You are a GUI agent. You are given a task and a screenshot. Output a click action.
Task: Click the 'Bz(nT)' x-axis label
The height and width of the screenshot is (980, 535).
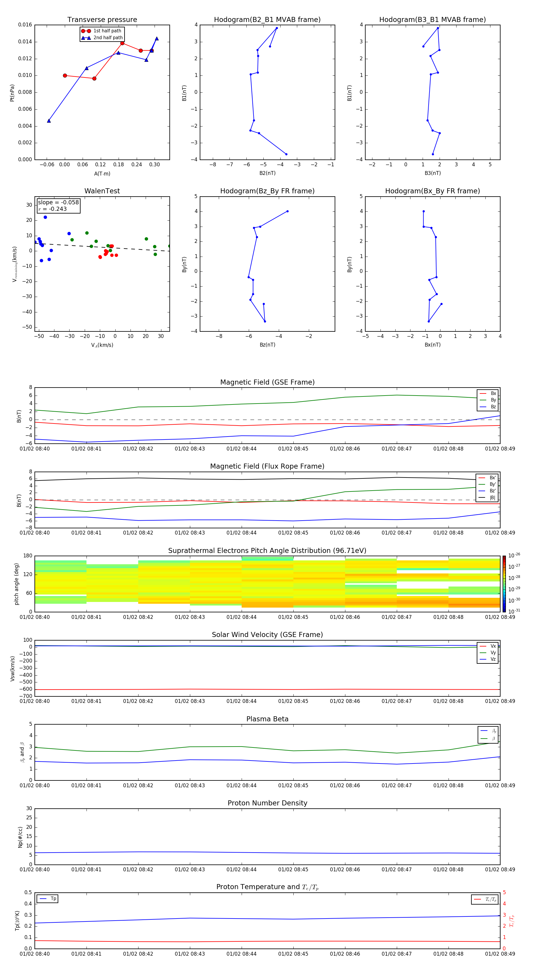(x=267, y=345)
